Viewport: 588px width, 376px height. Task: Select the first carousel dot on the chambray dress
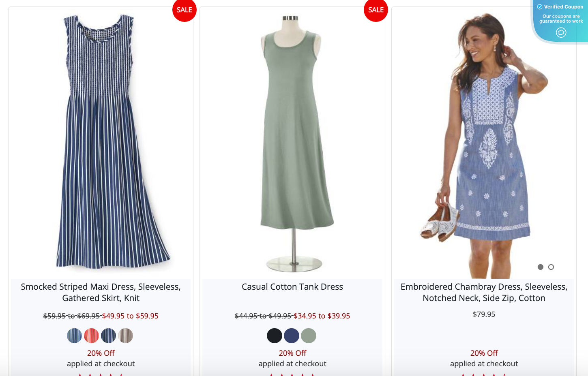pos(540,267)
